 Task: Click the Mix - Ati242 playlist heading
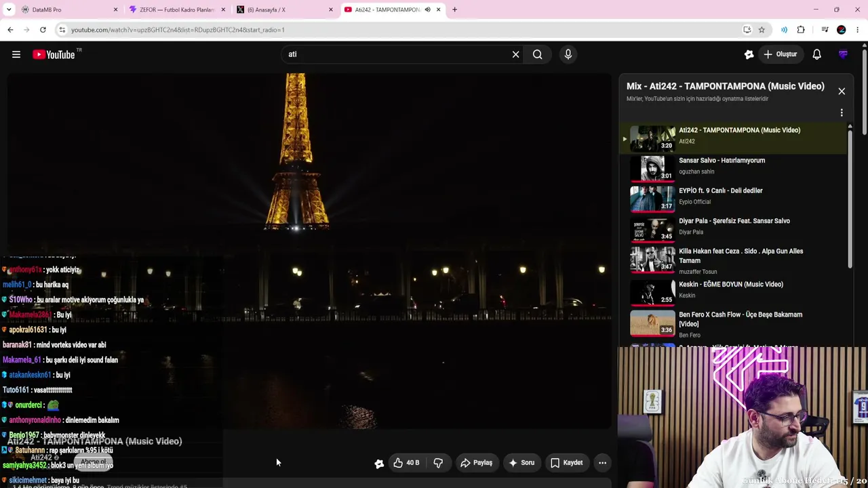point(725,86)
